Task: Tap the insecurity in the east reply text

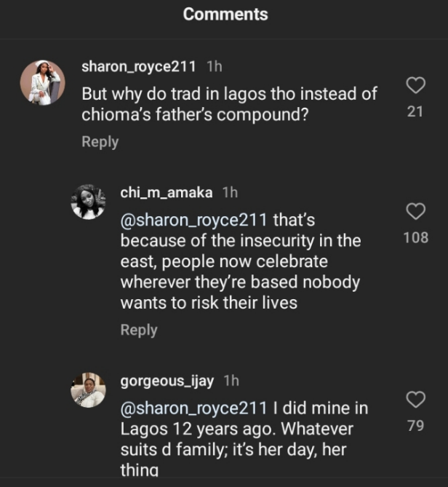Action: [x=240, y=260]
